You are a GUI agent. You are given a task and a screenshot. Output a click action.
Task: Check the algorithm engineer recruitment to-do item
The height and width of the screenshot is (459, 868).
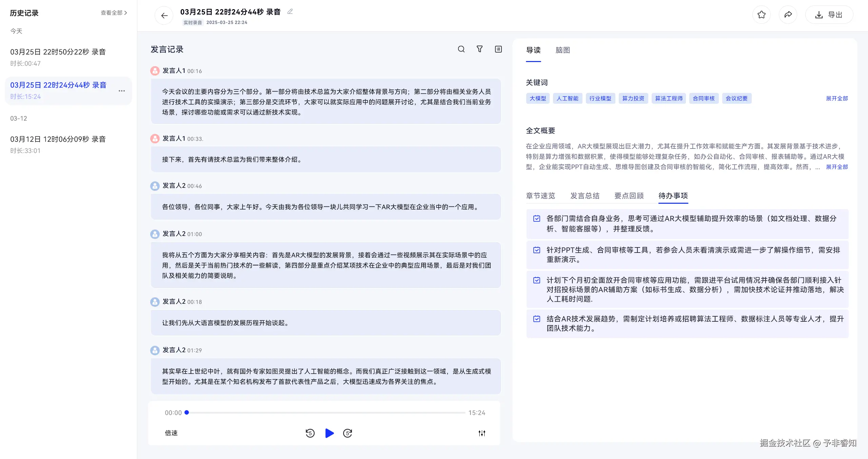(x=537, y=319)
